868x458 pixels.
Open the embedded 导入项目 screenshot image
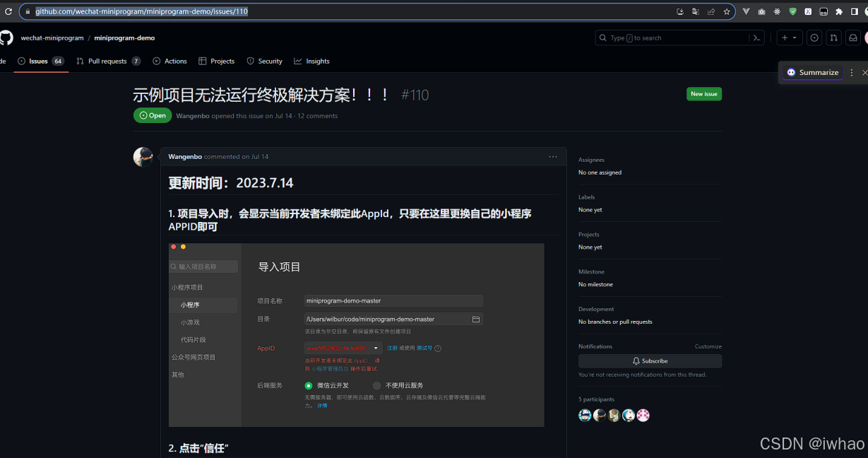pyautogui.click(x=357, y=335)
